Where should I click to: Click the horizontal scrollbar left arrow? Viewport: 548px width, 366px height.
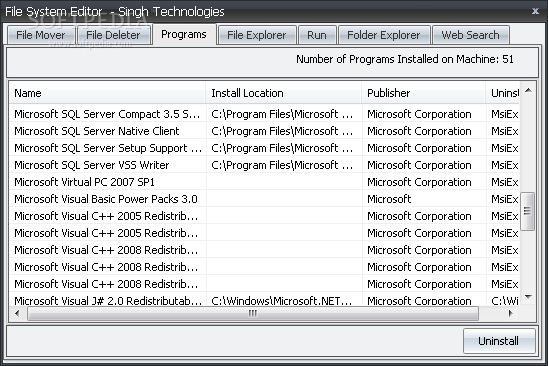coord(17,314)
